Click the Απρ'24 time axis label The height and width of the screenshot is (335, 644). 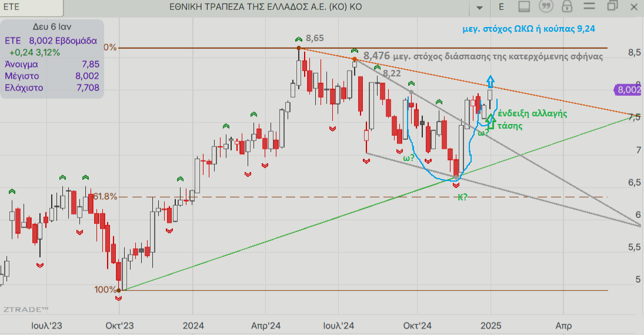(x=266, y=326)
